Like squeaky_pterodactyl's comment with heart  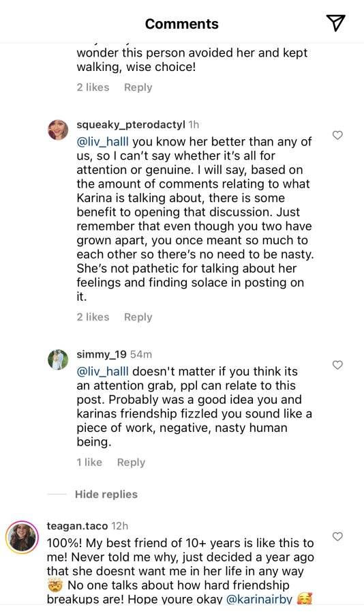click(x=337, y=135)
